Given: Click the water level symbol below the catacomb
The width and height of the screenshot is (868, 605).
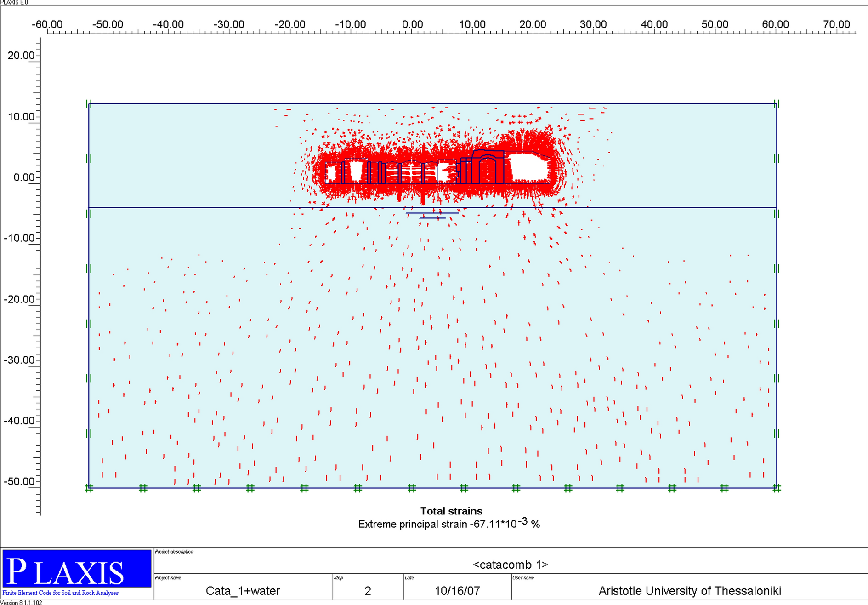Looking at the screenshot, I should 432,215.
